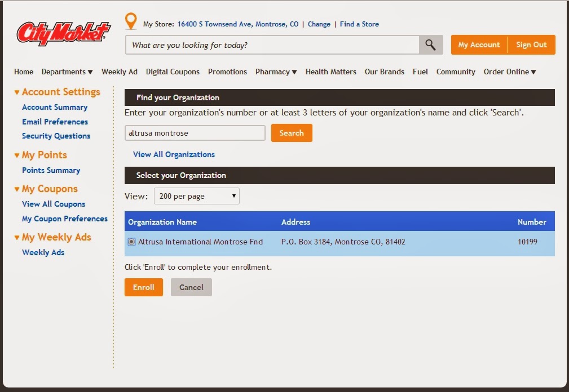Open Digital Coupons
This screenshot has width=569, height=392.
[x=173, y=72]
